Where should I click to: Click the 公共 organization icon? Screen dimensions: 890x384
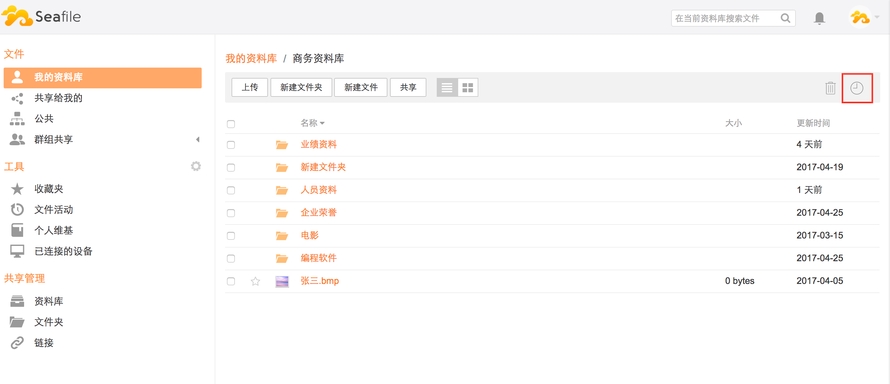(x=18, y=119)
